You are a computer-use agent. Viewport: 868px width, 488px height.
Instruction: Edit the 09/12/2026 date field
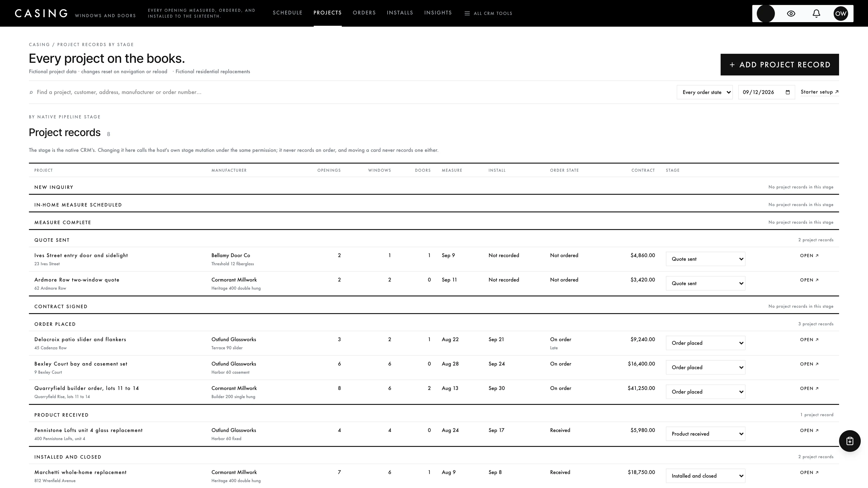click(766, 92)
